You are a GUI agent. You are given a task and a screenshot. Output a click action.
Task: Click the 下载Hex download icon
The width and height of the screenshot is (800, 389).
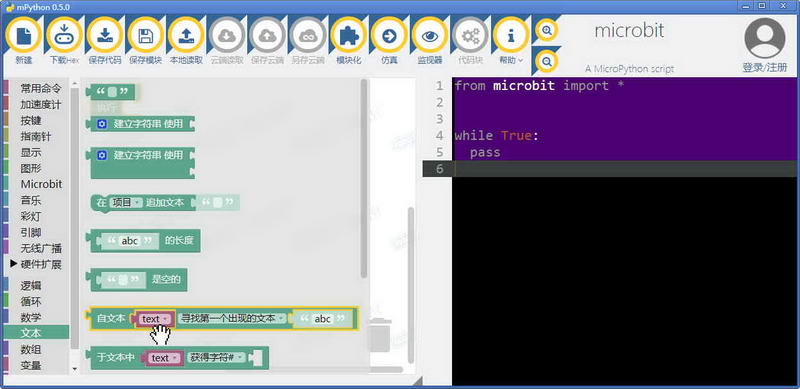point(64,36)
